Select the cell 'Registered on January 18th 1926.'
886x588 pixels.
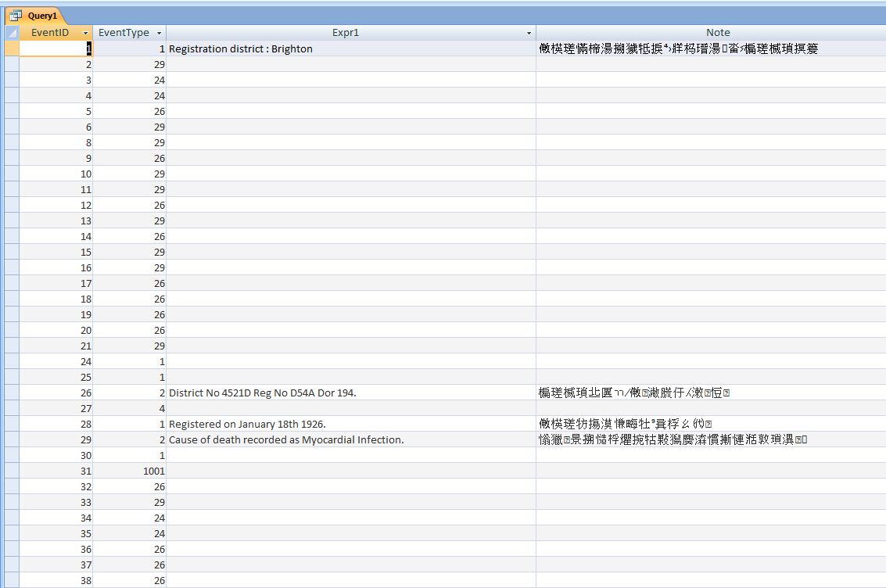[351, 425]
